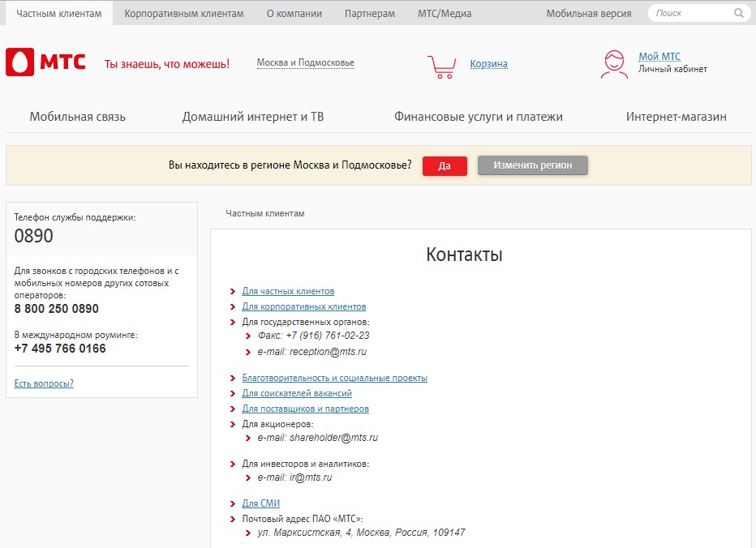The height and width of the screenshot is (548, 756).
Task: Click the address ул. Марксистская, 4
Action: tap(305, 533)
